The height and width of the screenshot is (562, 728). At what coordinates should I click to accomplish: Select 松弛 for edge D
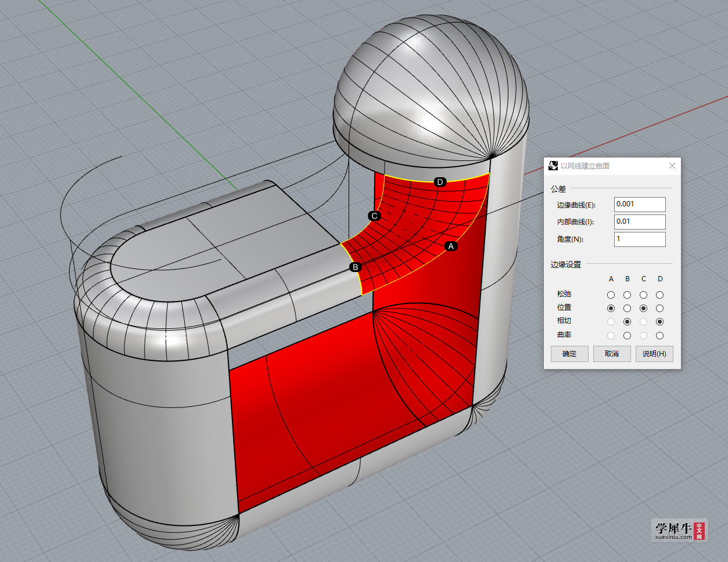click(659, 295)
